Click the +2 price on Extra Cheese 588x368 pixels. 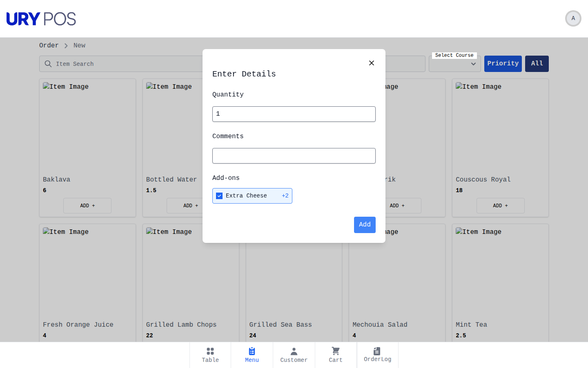click(285, 196)
